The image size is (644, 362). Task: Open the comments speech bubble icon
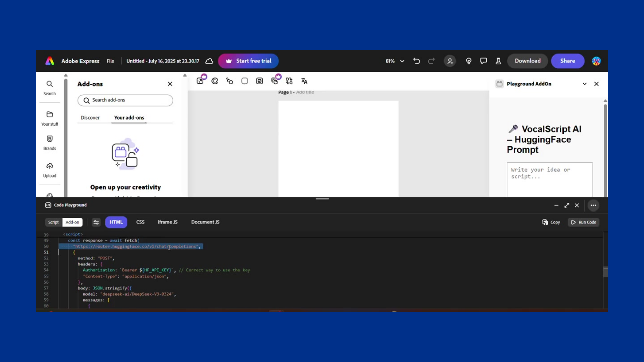tap(483, 61)
